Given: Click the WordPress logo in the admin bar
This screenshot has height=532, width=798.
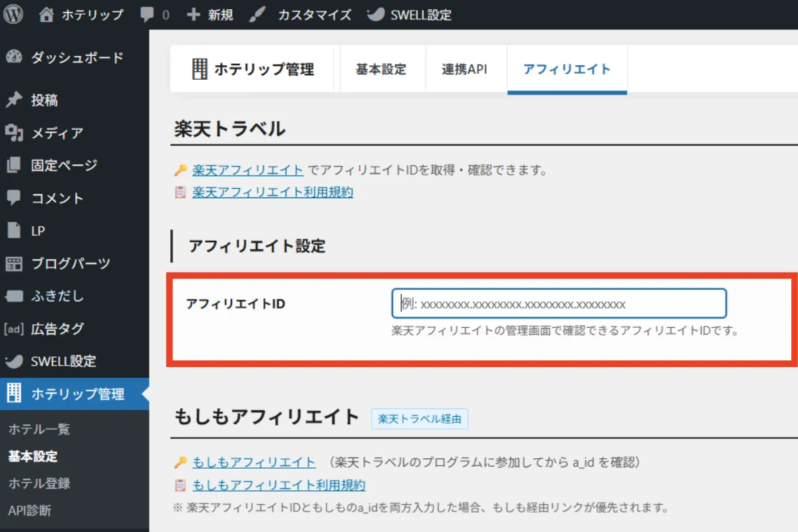Looking at the screenshot, I should point(13,14).
